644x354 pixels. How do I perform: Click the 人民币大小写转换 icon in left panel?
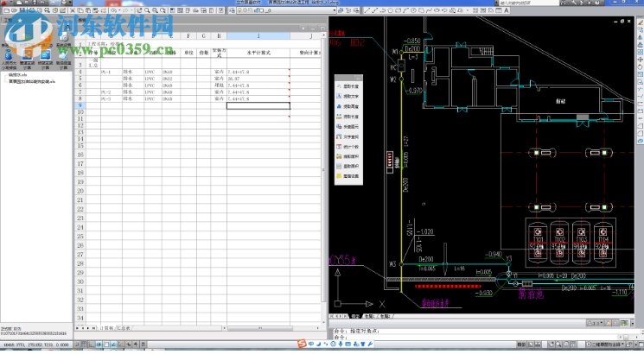point(9,54)
